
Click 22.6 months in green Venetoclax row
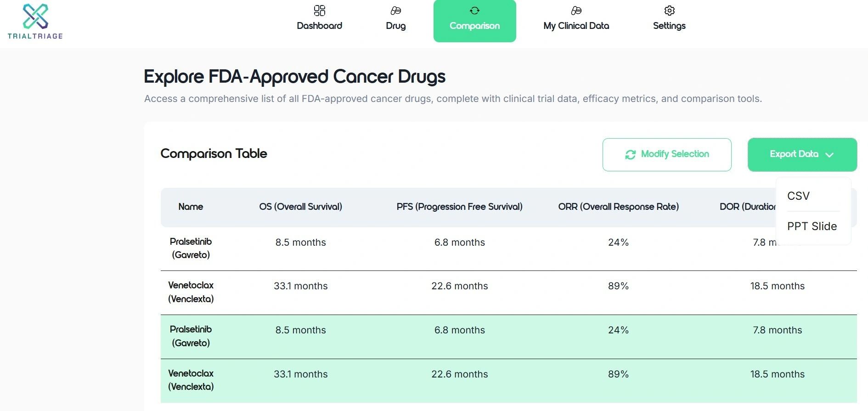pyautogui.click(x=460, y=374)
